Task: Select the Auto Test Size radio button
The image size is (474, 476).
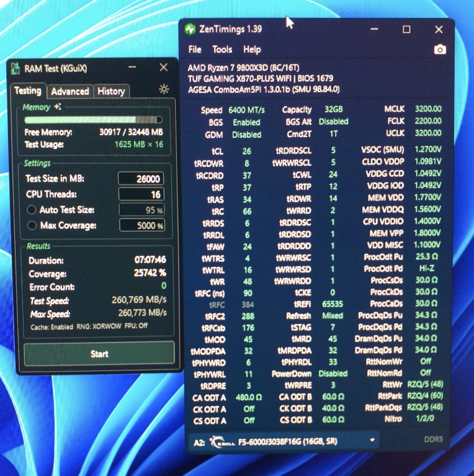Action: [x=31, y=210]
